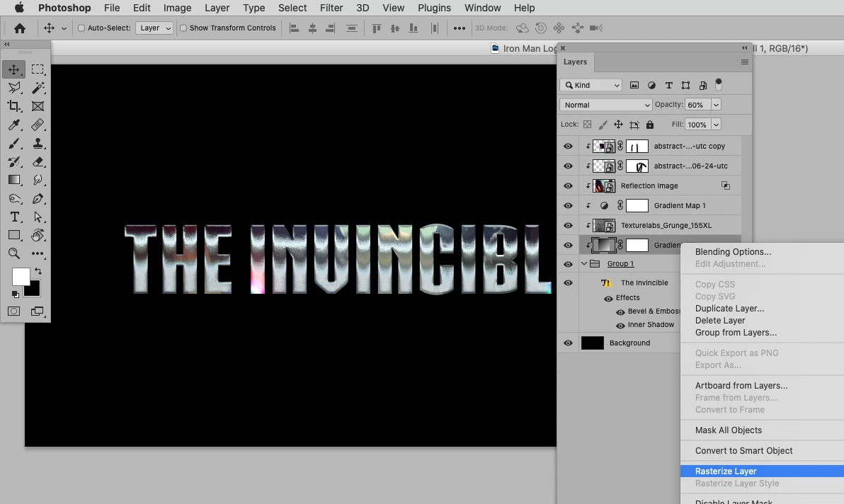Collapse the Group 1 folder

[x=584, y=263]
